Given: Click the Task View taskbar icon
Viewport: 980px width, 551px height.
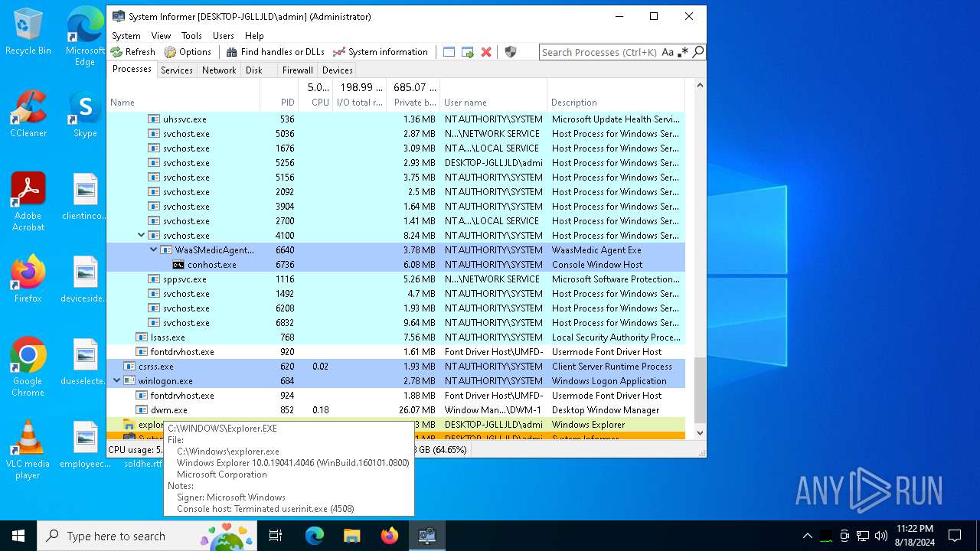Looking at the screenshot, I should [276, 536].
